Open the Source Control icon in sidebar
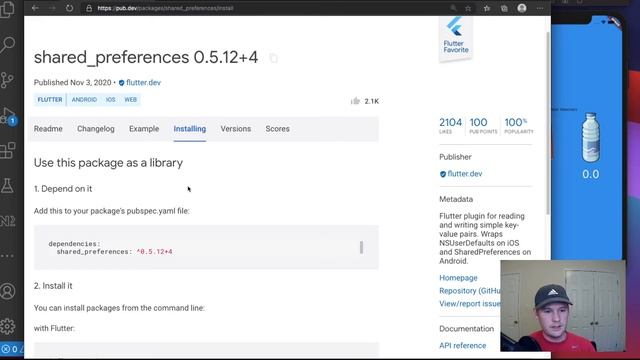Image resolution: width=640 pixels, height=360 pixels. pos(7,80)
